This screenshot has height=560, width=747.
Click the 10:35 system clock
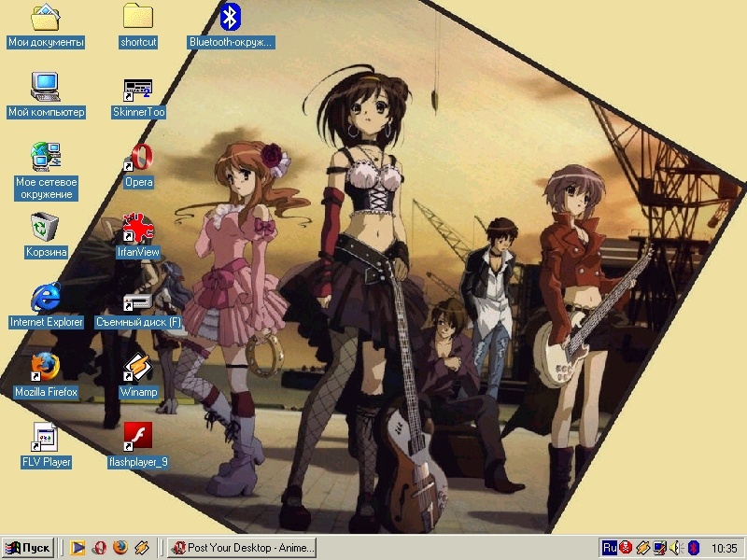point(725,549)
